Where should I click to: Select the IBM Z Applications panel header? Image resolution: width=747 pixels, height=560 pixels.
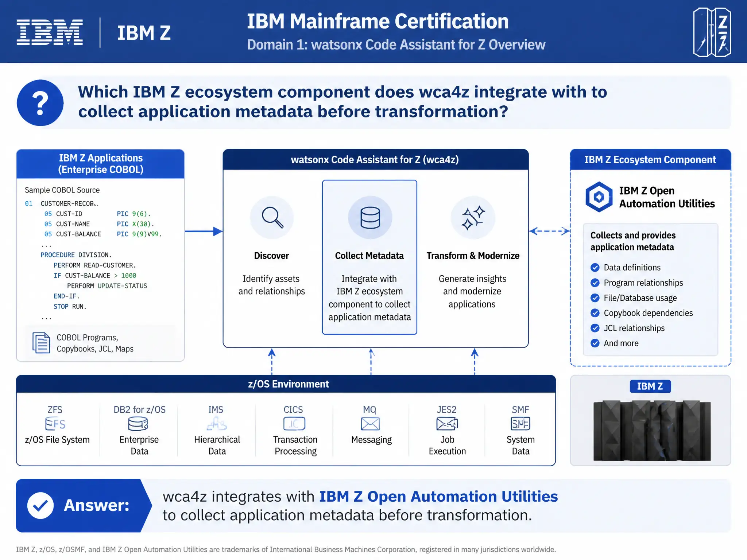(101, 164)
